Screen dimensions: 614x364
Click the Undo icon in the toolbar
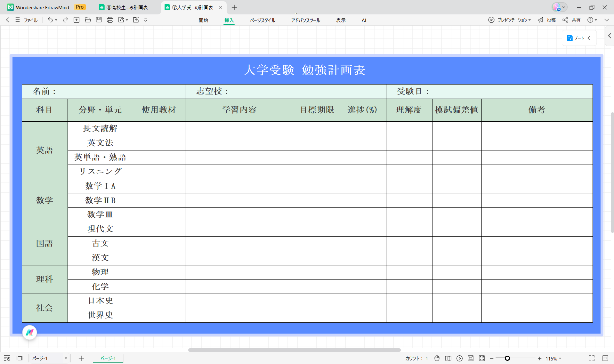(50, 20)
